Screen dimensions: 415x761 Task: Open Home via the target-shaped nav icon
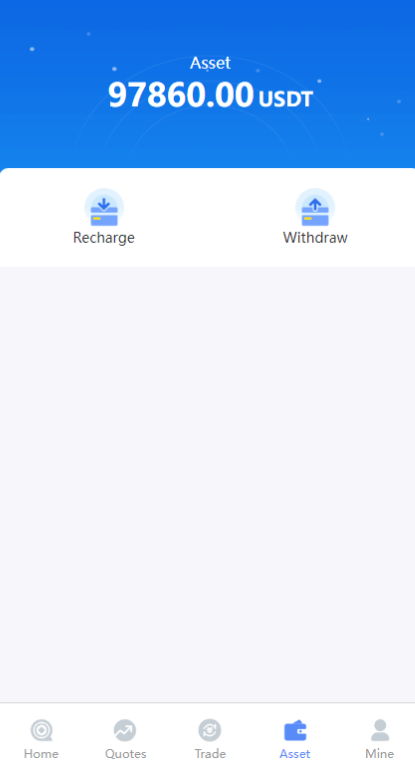point(41,730)
